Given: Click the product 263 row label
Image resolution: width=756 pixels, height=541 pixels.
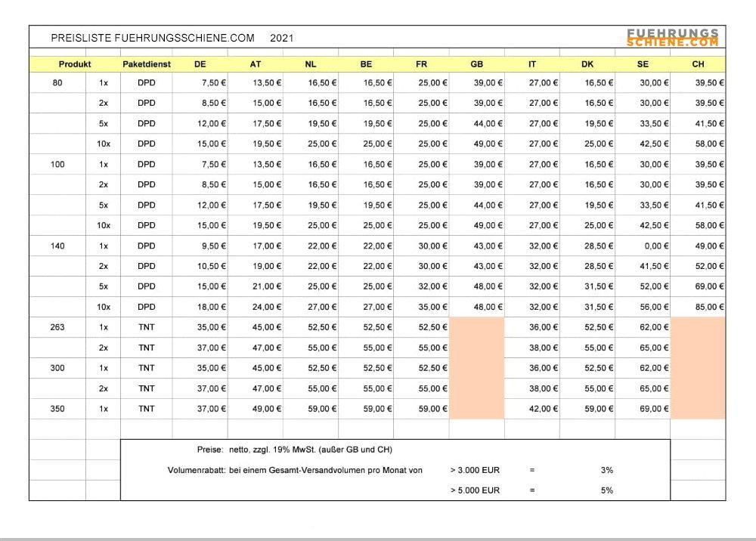Looking at the screenshot, I should pos(57,327).
